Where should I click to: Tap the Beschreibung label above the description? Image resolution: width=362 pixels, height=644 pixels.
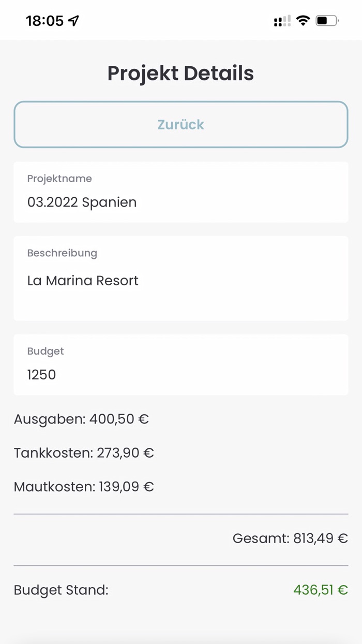(x=62, y=253)
